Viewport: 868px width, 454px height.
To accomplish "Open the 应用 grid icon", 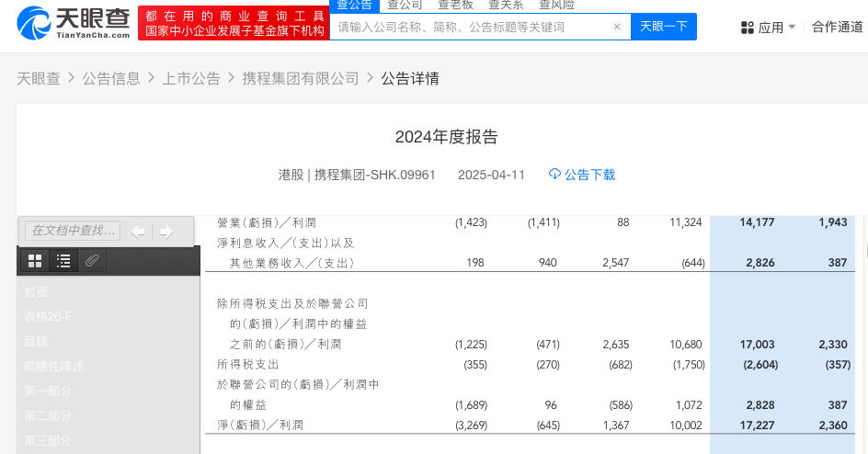I will point(748,27).
